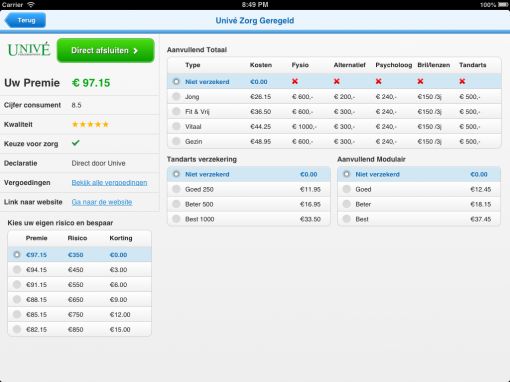The image size is (510, 382).
Task: Click the red cross under Psycholoog
Action: pos(378,81)
